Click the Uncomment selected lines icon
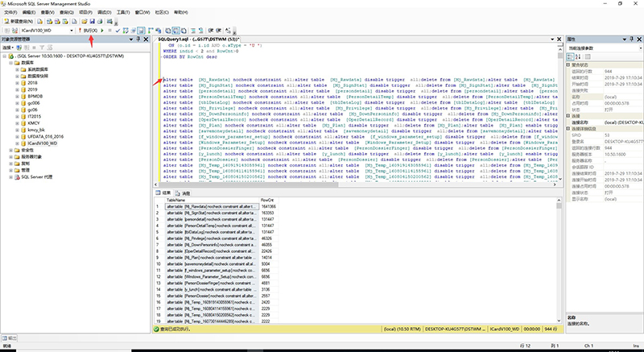The image size is (644, 352). [x=200, y=31]
